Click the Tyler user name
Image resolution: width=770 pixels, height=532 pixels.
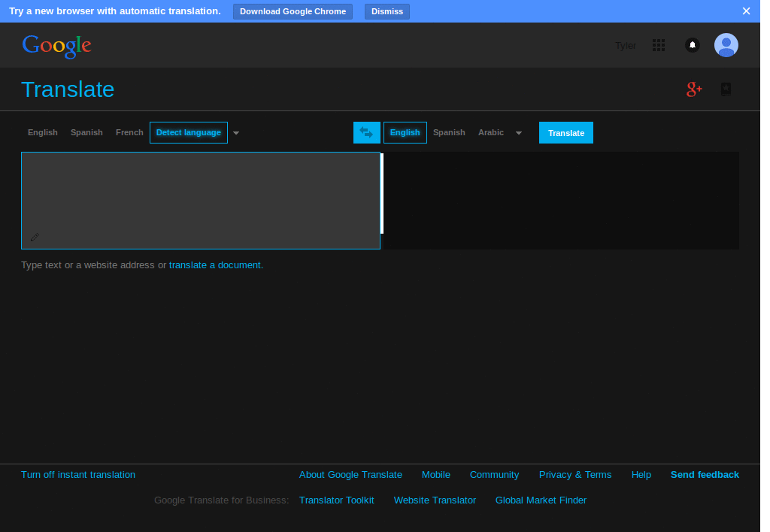point(626,46)
